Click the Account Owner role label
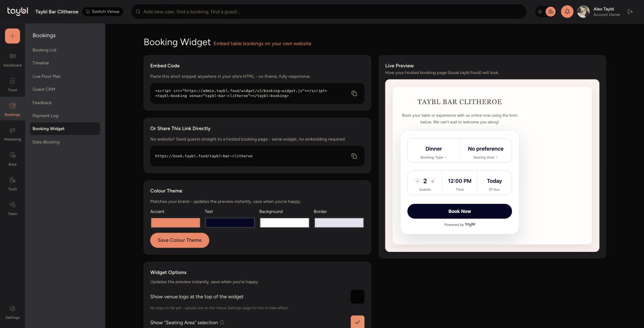This screenshot has height=328, width=644. (x=607, y=15)
